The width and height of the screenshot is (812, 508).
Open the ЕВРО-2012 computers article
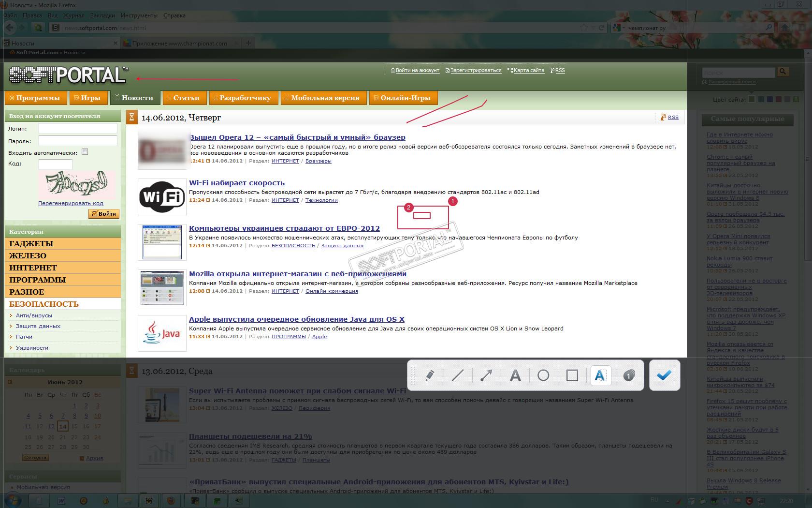point(284,228)
